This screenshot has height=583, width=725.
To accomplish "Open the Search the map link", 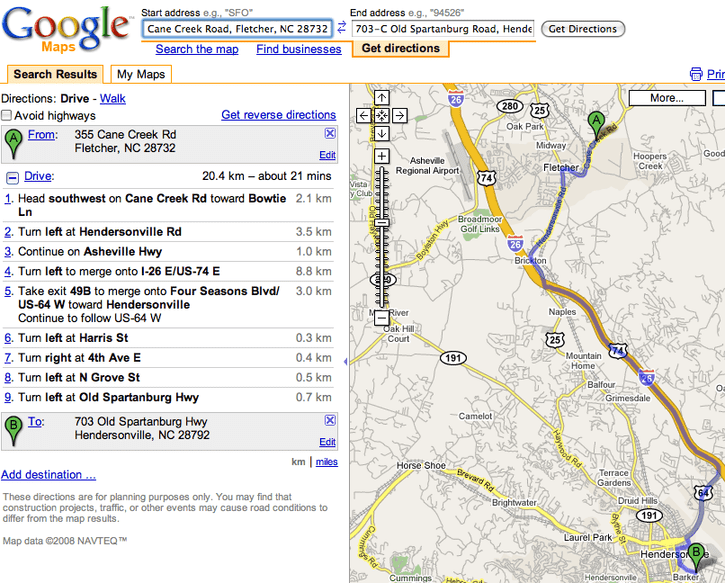I will point(197,49).
